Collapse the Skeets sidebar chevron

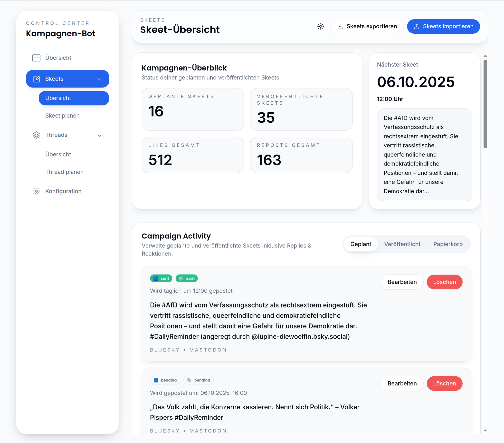click(99, 79)
